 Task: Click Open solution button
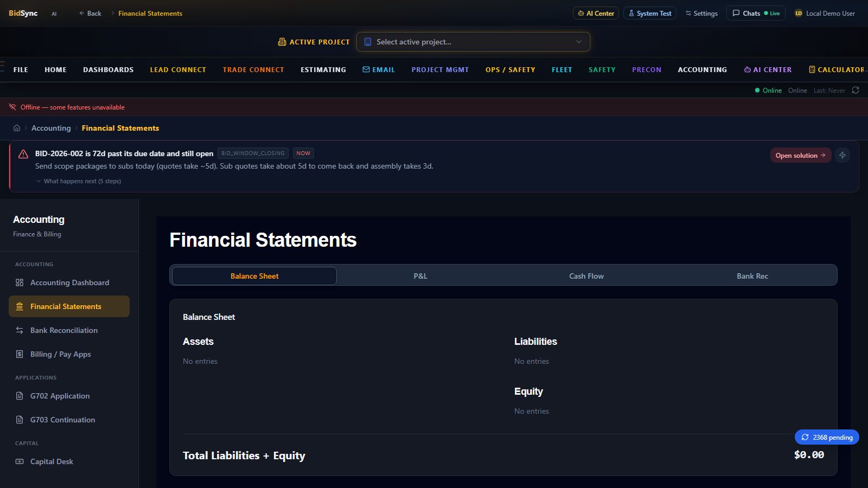(x=801, y=155)
